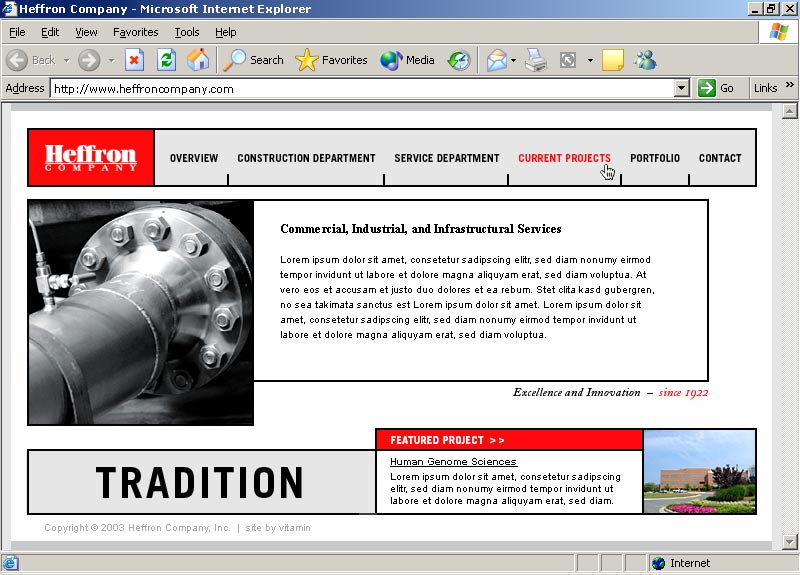Open the Media bar

pyautogui.click(x=407, y=60)
